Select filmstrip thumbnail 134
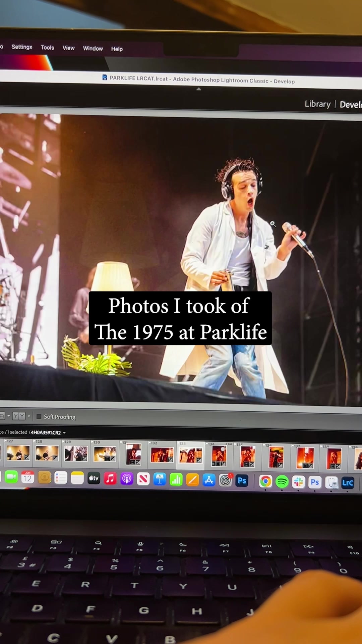The height and width of the screenshot is (644, 362). (219, 455)
